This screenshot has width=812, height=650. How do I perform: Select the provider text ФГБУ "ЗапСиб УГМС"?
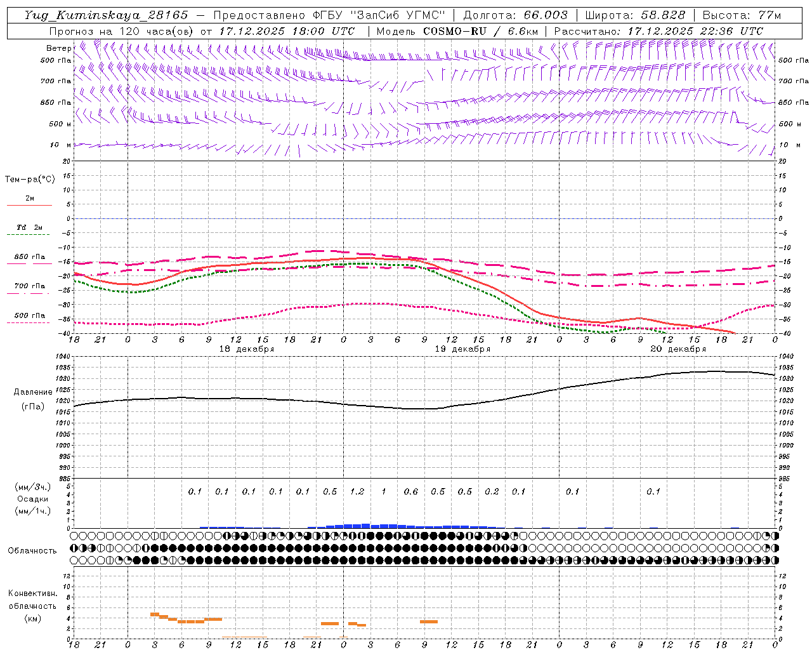(x=379, y=15)
